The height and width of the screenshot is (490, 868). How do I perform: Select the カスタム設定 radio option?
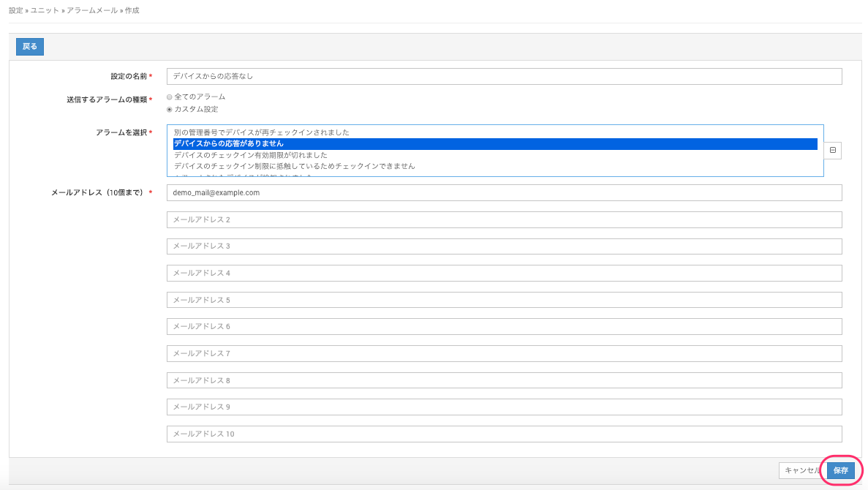coord(170,109)
